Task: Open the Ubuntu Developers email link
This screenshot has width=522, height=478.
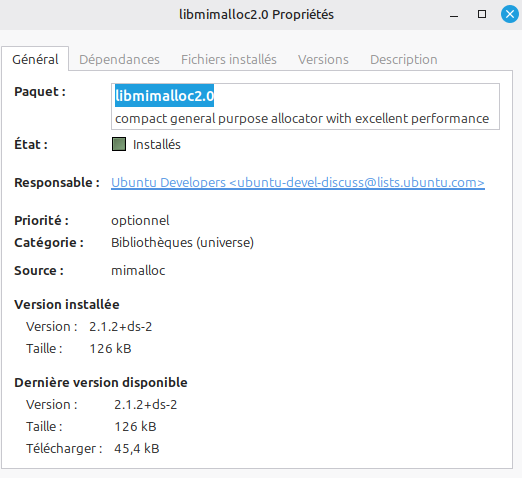Action: tap(298, 183)
